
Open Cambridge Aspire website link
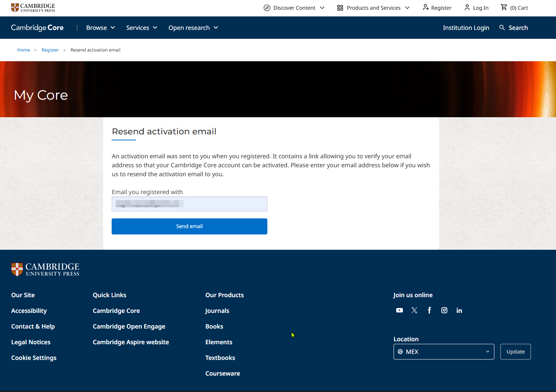[x=131, y=342]
